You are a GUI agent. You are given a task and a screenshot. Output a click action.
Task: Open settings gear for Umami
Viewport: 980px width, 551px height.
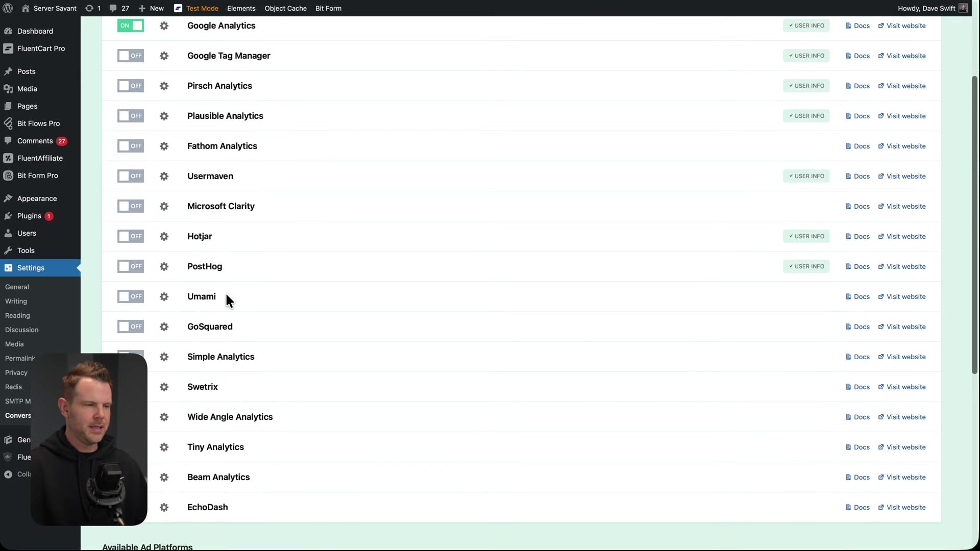[164, 296]
